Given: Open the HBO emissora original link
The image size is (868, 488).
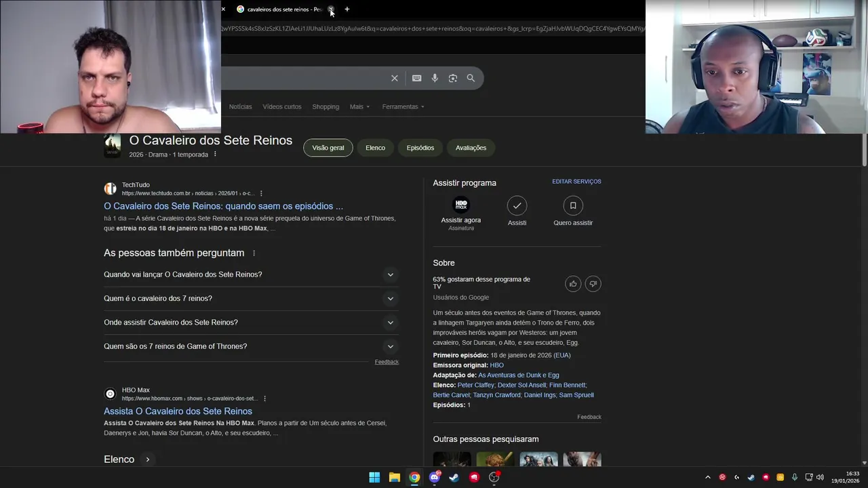Looking at the screenshot, I should (x=496, y=365).
